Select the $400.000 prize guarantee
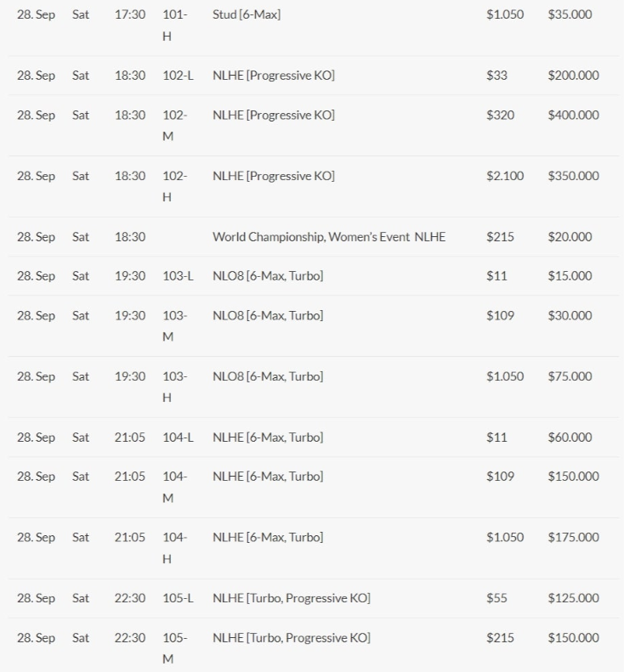 (x=573, y=115)
